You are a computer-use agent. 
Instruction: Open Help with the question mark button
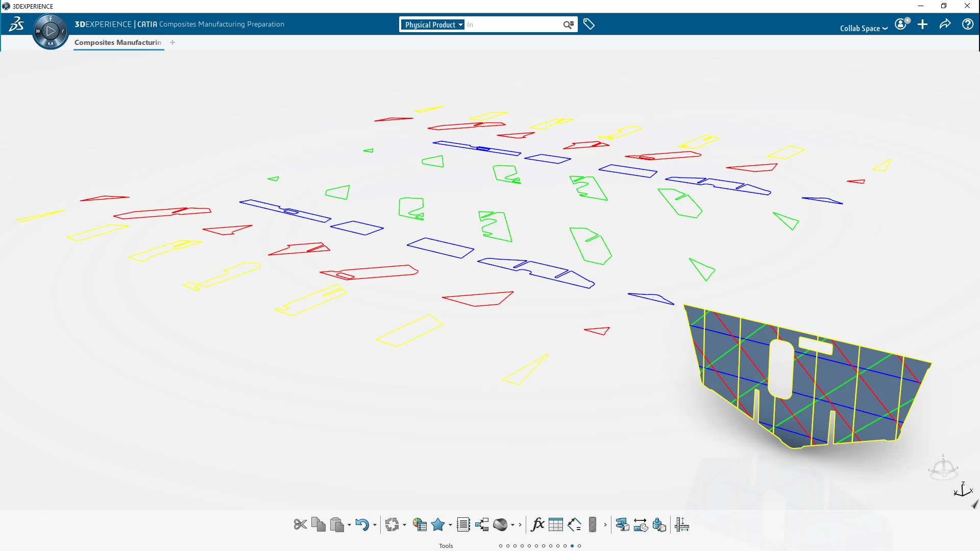[967, 24]
